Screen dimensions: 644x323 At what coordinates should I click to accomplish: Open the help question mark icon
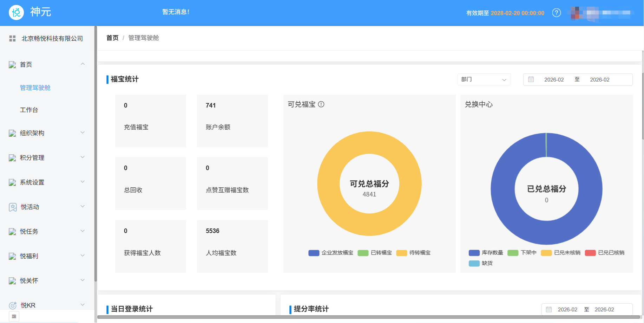557,13
